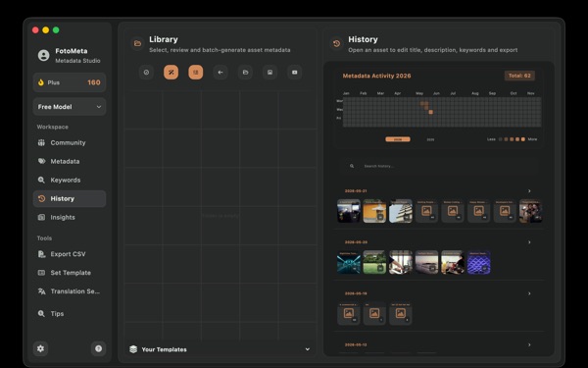
Task: Toggle the second orange highlighted toolbar button
Action: pyautogui.click(x=196, y=72)
